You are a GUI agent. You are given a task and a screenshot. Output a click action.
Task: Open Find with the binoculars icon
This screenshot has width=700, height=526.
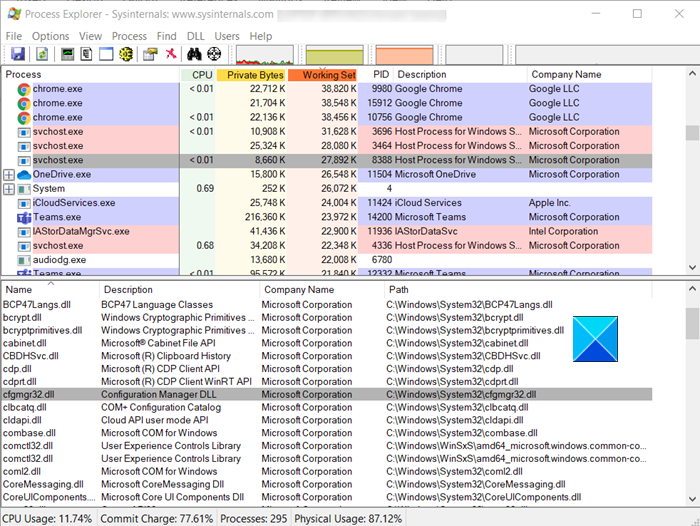(x=195, y=54)
